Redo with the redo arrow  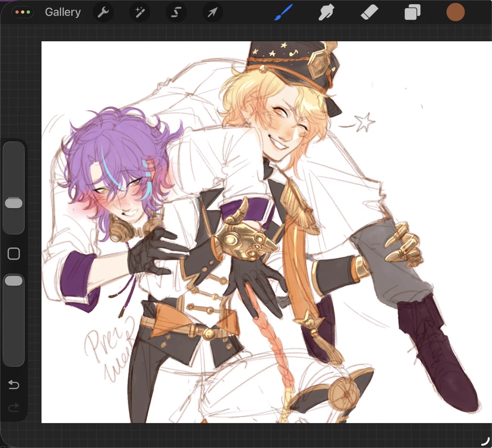14,407
